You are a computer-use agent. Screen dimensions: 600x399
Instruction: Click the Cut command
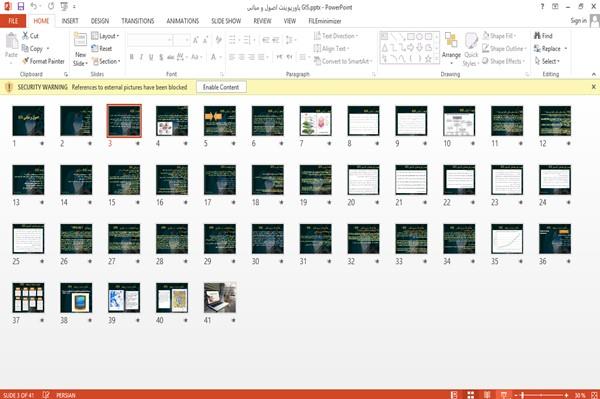30,36
